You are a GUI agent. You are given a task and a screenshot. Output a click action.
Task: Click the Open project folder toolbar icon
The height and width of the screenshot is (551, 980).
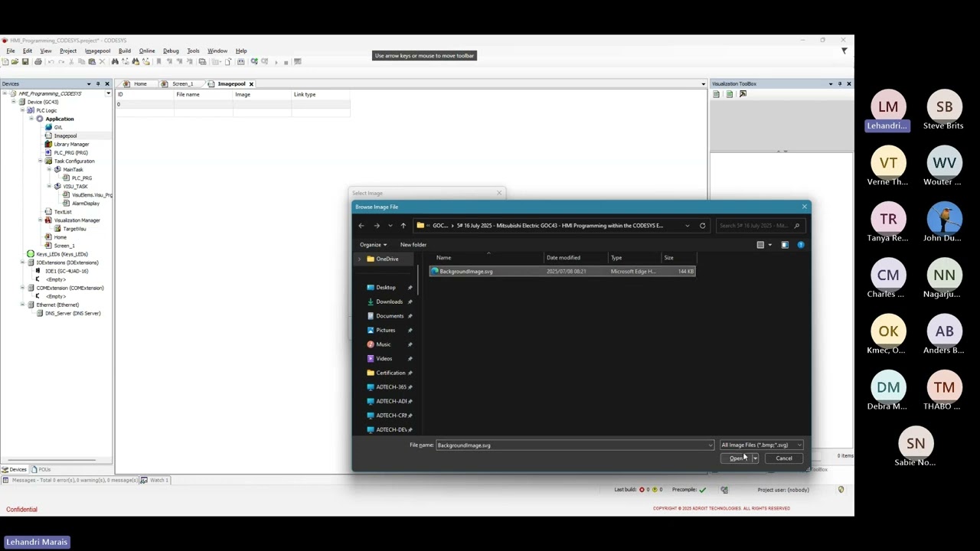point(15,62)
